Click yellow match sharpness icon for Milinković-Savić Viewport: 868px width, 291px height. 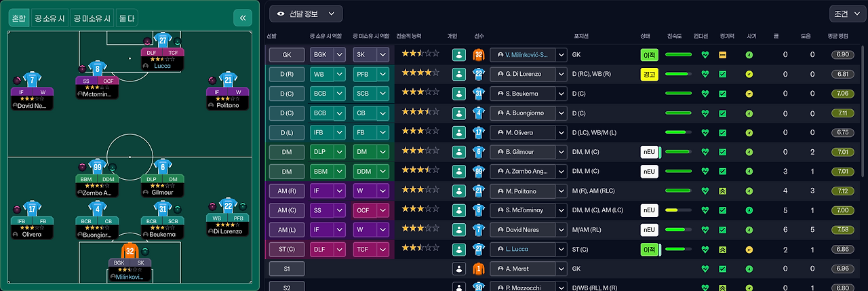[x=723, y=55]
